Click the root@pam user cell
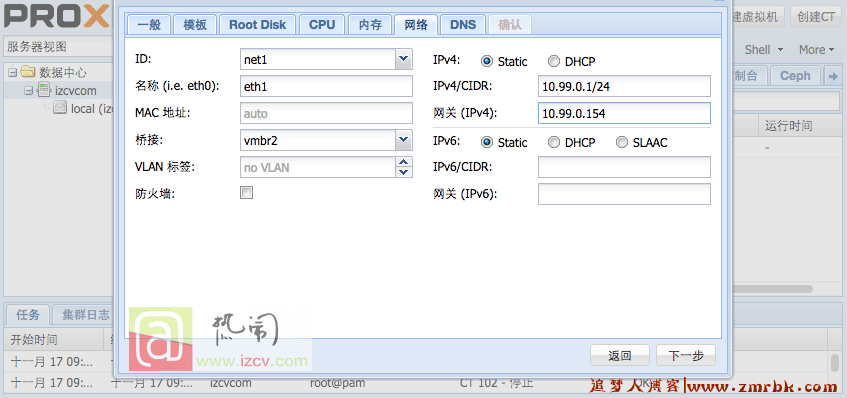Viewport: 847px width, 398px height. tap(337, 383)
